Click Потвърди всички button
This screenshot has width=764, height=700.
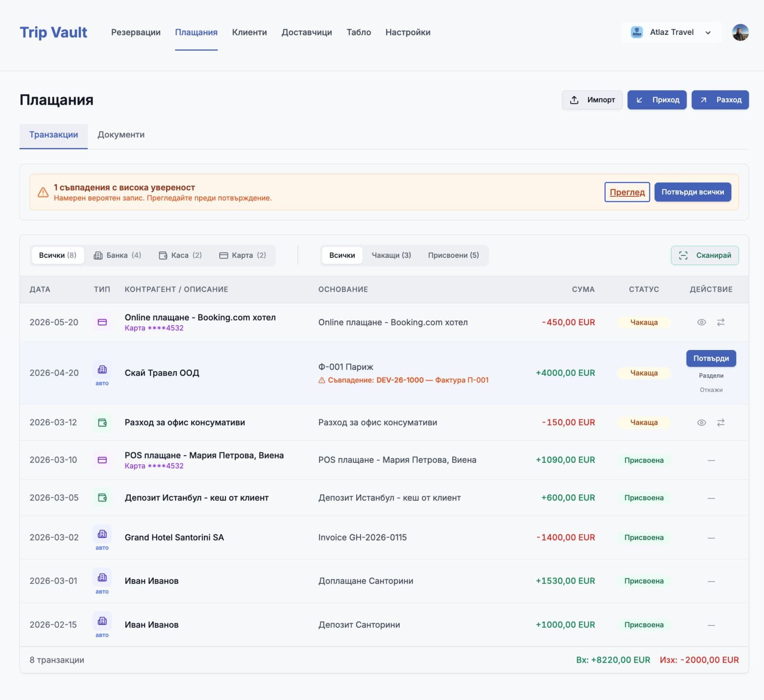click(692, 192)
